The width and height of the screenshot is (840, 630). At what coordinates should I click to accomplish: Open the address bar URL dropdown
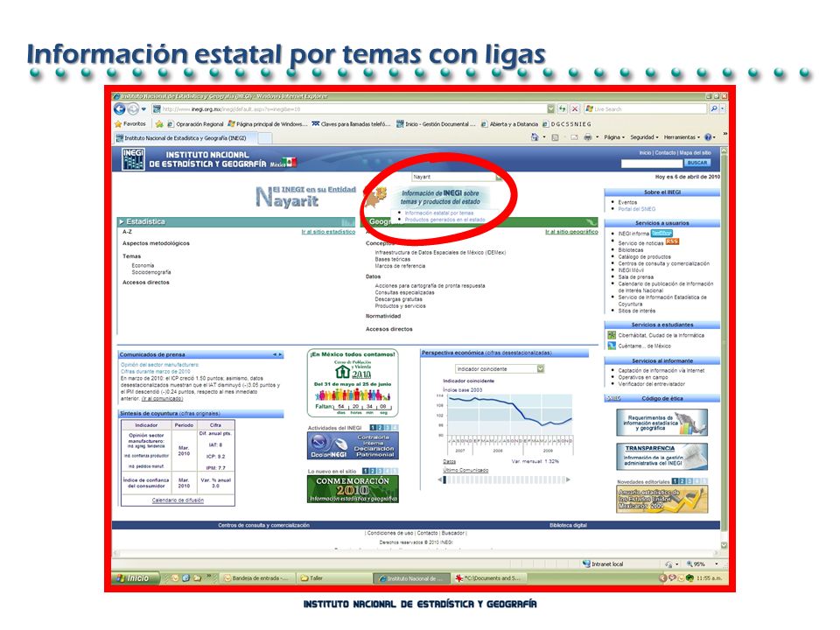pyautogui.click(x=550, y=108)
